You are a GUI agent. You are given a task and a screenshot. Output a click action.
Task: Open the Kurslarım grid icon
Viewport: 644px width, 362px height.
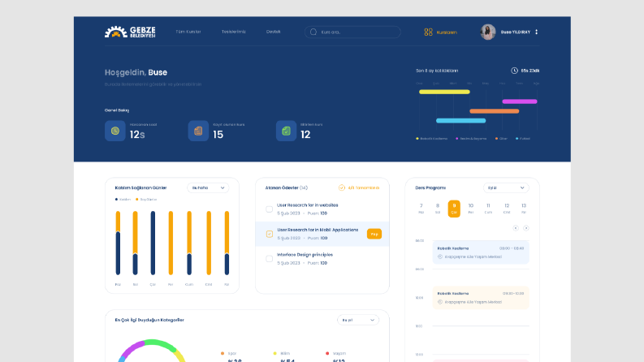coord(428,32)
